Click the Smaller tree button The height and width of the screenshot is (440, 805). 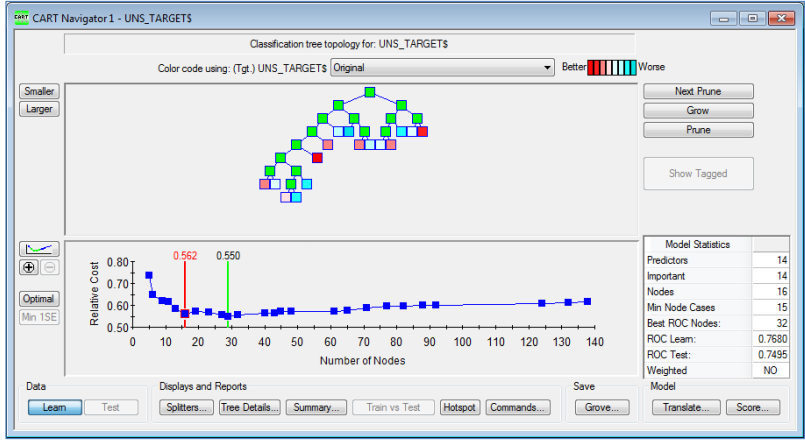coord(39,91)
